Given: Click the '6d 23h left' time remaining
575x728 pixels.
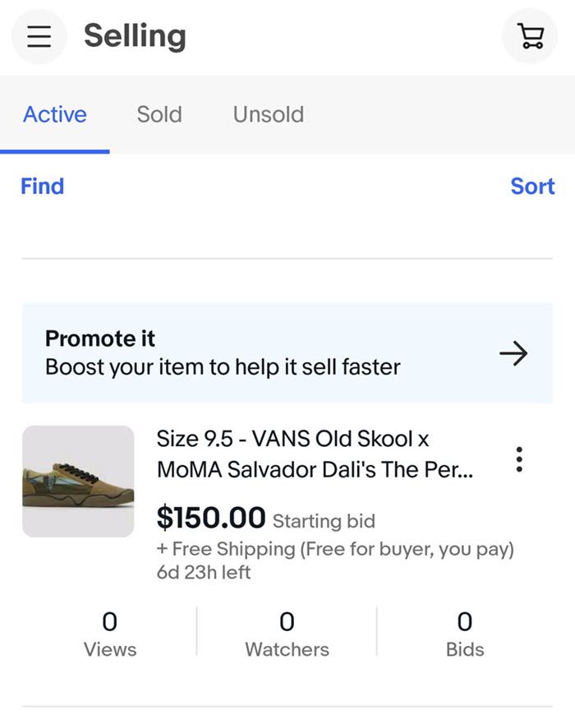Looking at the screenshot, I should click(204, 572).
